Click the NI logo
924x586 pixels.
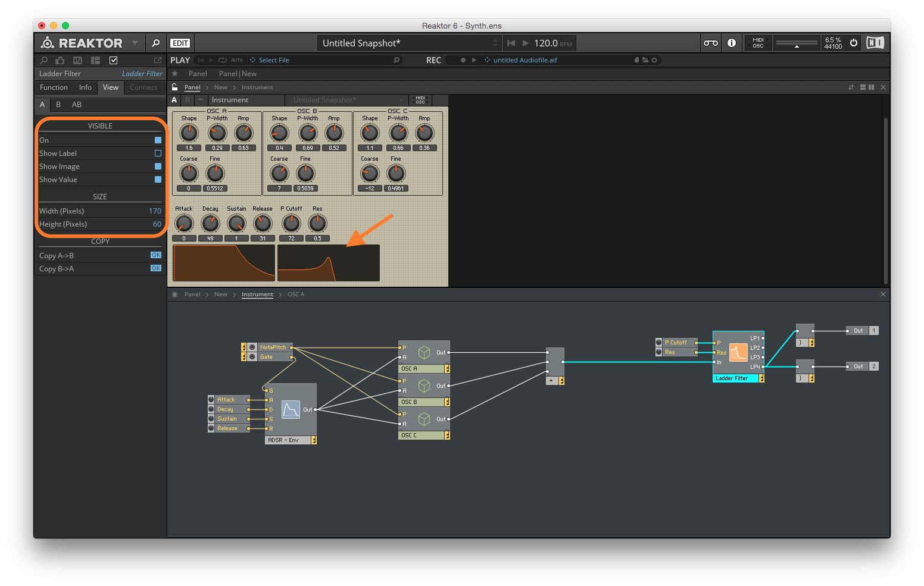[875, 43]
